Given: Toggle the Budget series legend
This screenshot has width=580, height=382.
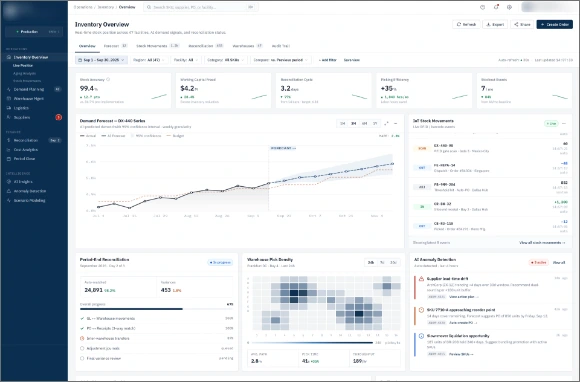Looking at the screenshot, I should 175,136.
